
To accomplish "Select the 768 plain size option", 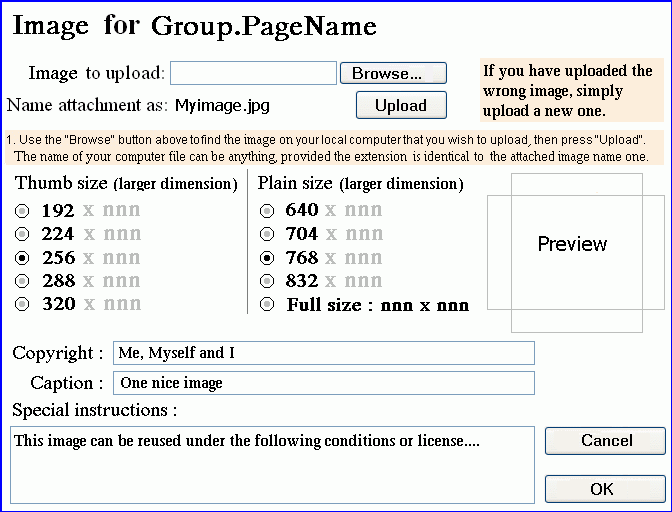I will [x=267, y=258].
